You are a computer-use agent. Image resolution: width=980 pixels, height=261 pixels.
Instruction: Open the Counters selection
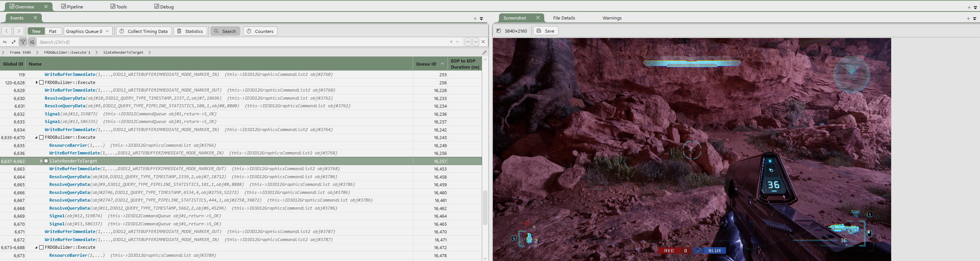pyautogui.click(x=260, y=31)
